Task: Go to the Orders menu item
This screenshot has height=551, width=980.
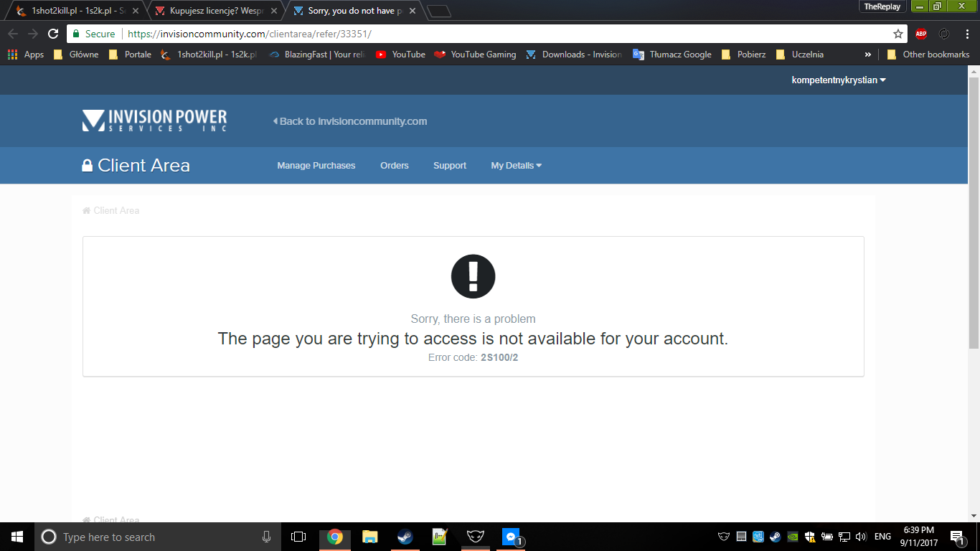Action: click(x=394, y=166)
